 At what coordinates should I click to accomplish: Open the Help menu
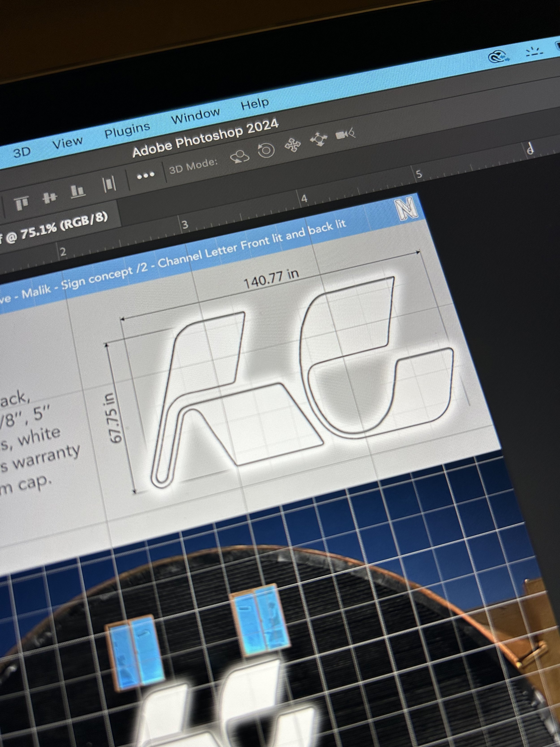tap(255, 104)
